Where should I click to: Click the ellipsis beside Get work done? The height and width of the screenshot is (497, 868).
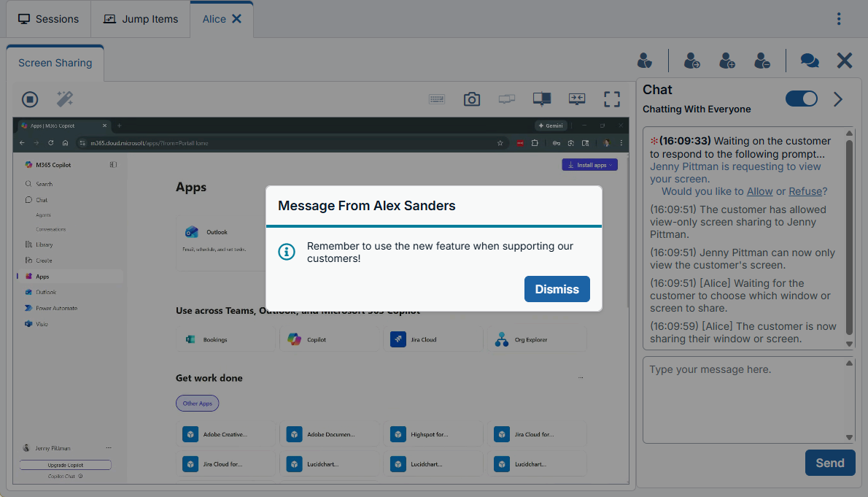(581, 378)
